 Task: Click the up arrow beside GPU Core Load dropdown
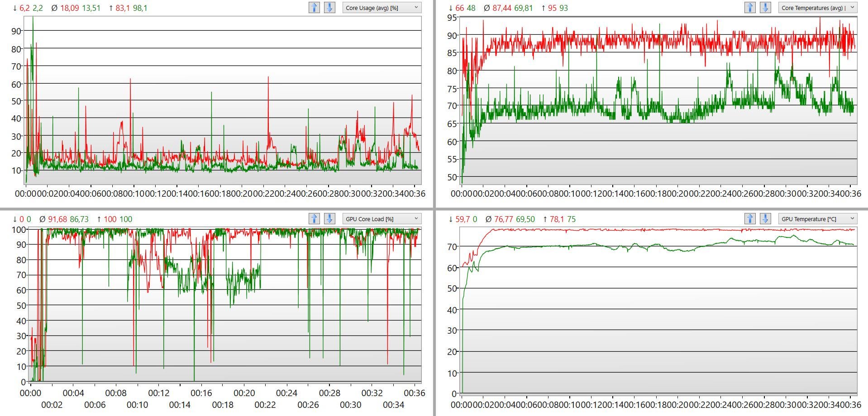pos(314,218)
